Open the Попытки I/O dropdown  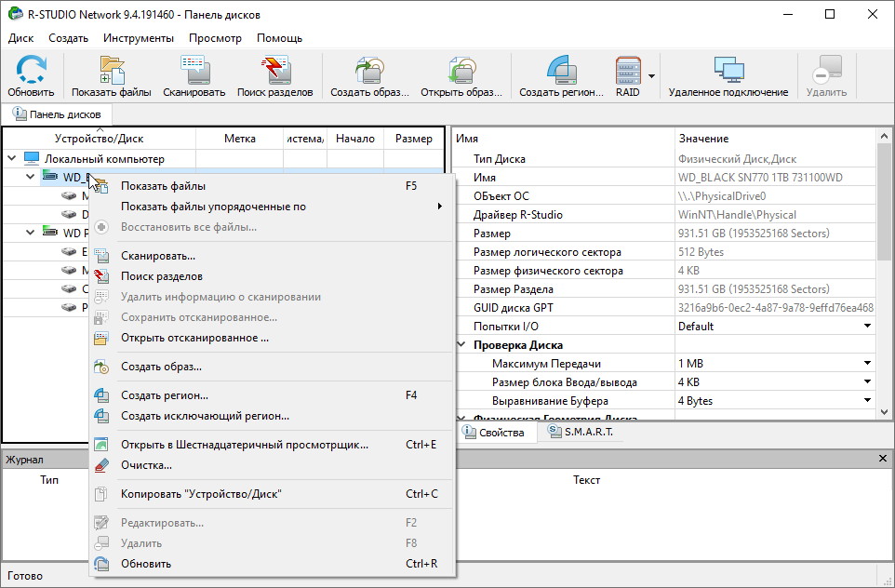click(x=867, y=326)
